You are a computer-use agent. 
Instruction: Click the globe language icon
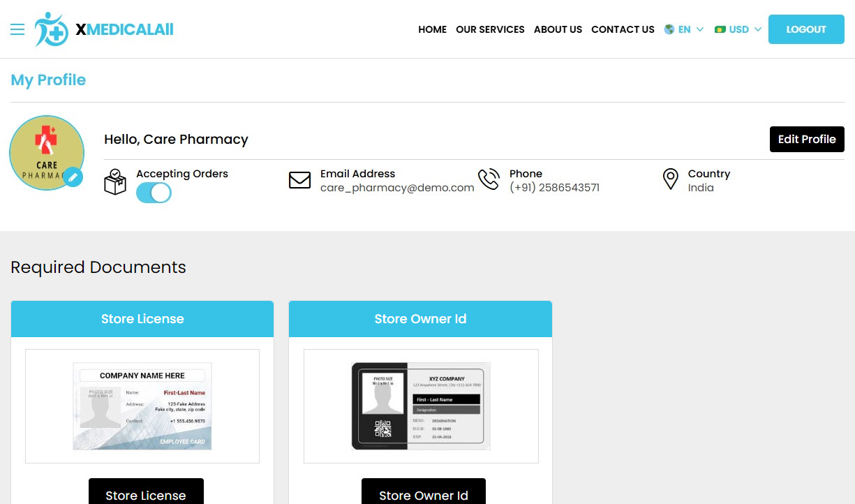click(x=669, y=29)
